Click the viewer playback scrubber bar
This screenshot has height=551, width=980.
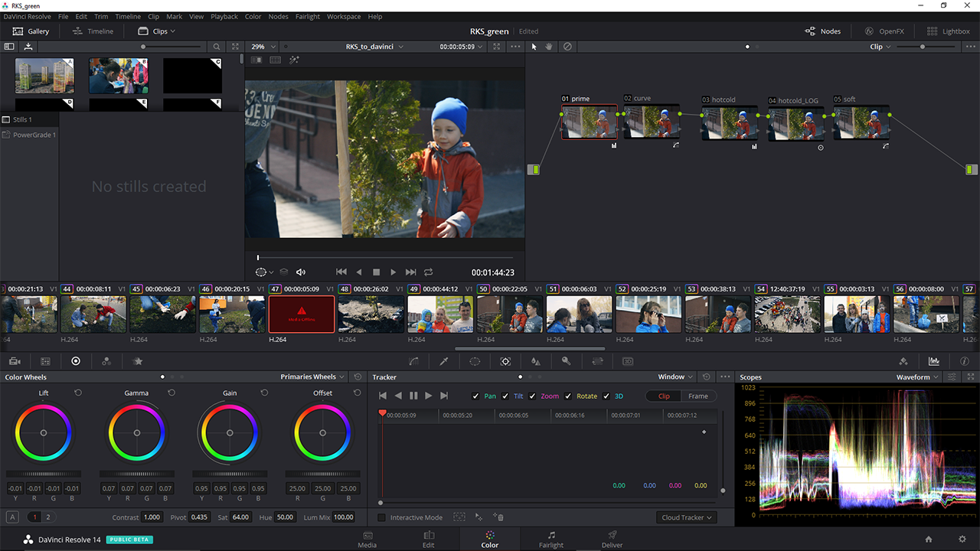pos(385,258)
